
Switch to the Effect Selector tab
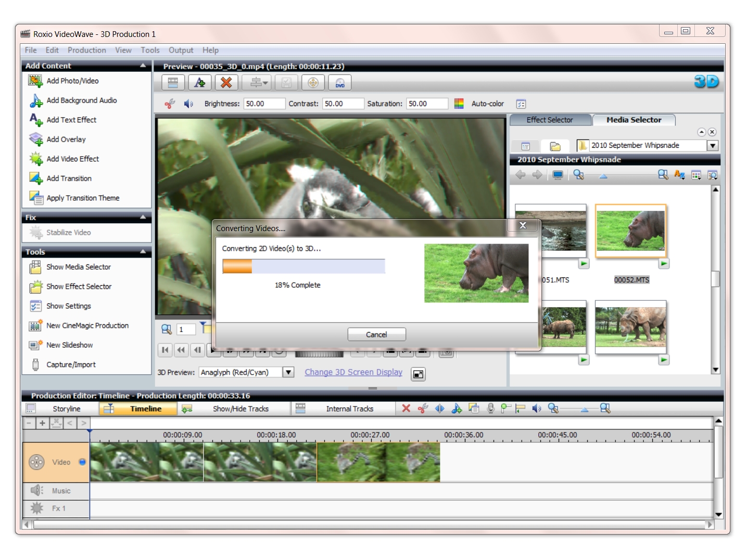[x=550, y=120]
